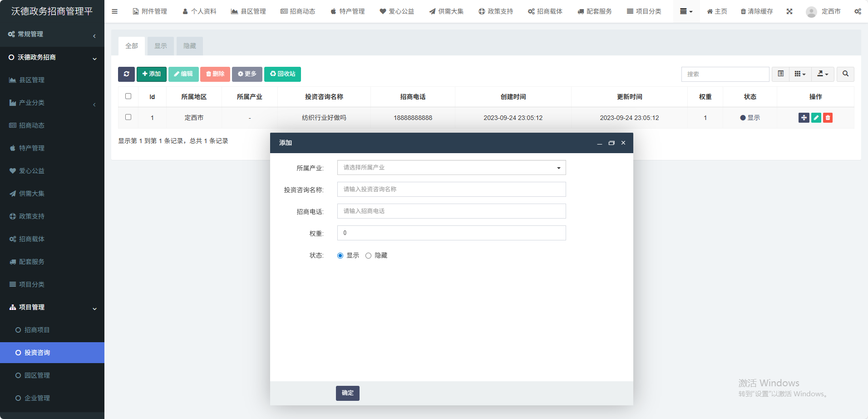Click the 确定 button

347,393
